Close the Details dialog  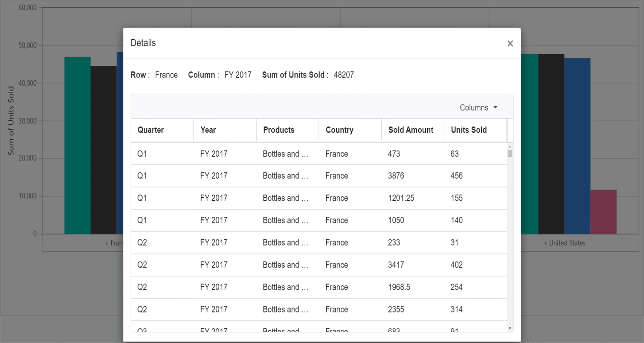510,43
